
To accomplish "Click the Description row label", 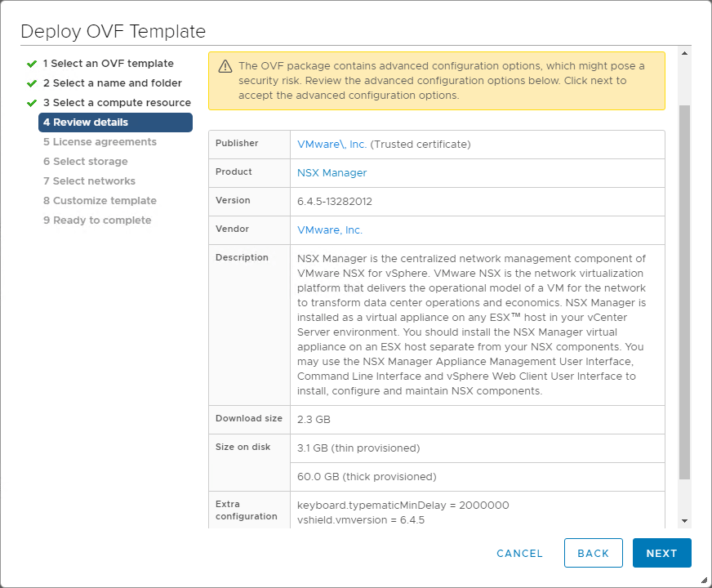I will point(242,257).
